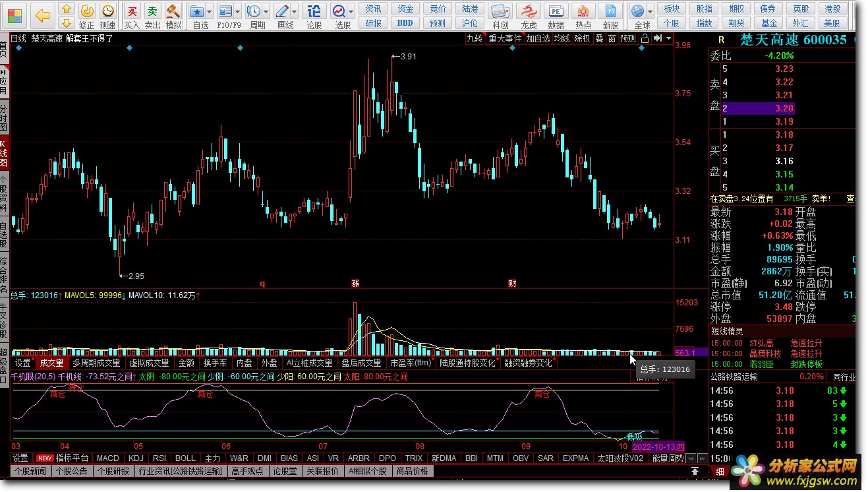Select sell level 2 price 3.20 row
Image resolution: width=868 pixels, height=492 pixels.
coord(758,108)
